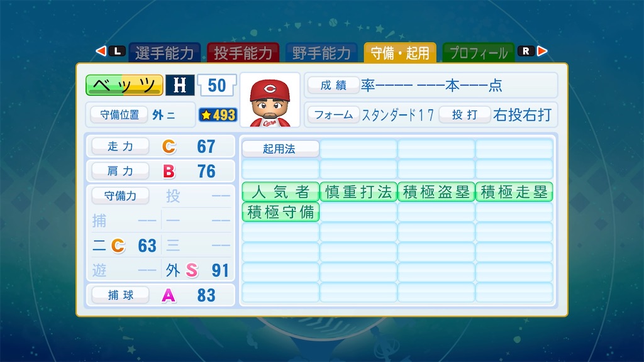This screenshot has width=644, height=362.
Task: Select the 人気者 ability cell
Action: pos(280,192)
